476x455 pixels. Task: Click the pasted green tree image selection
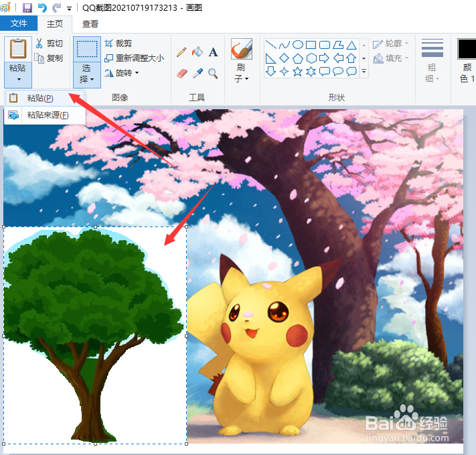(x=95, y=335)
